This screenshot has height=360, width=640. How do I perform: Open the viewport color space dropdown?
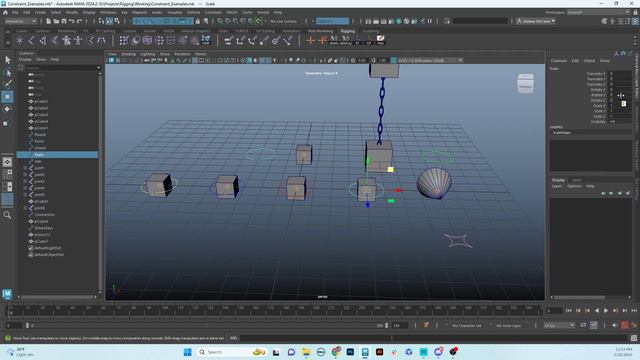pos(430,60)
